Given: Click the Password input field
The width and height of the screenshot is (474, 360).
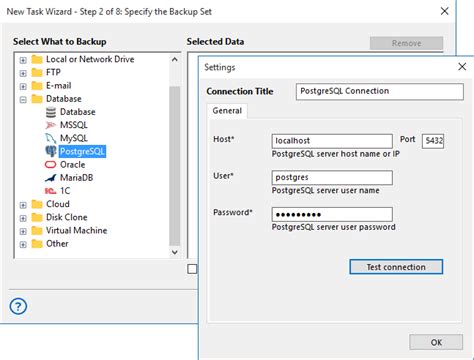Looking at the screenshot, I should pos(332,214).
